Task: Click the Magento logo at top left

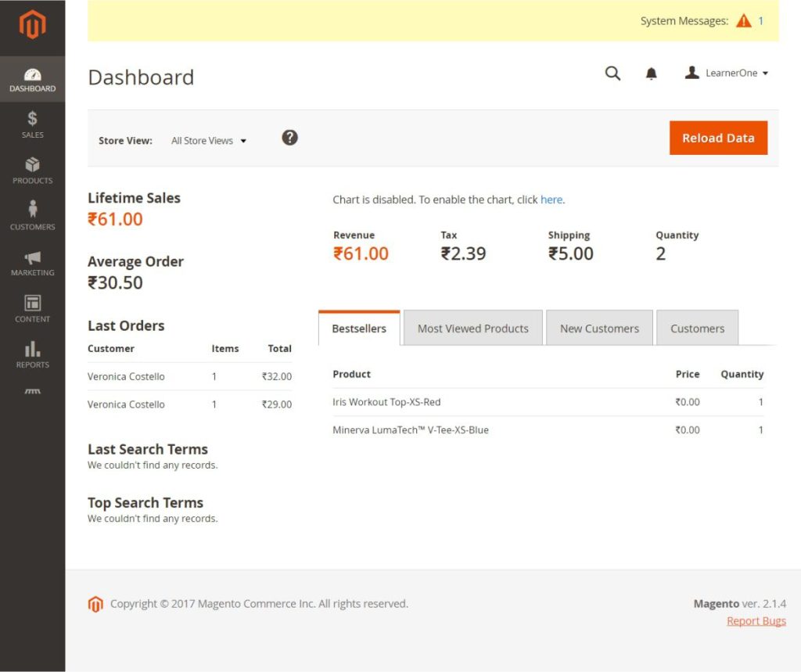Action: 32,26
